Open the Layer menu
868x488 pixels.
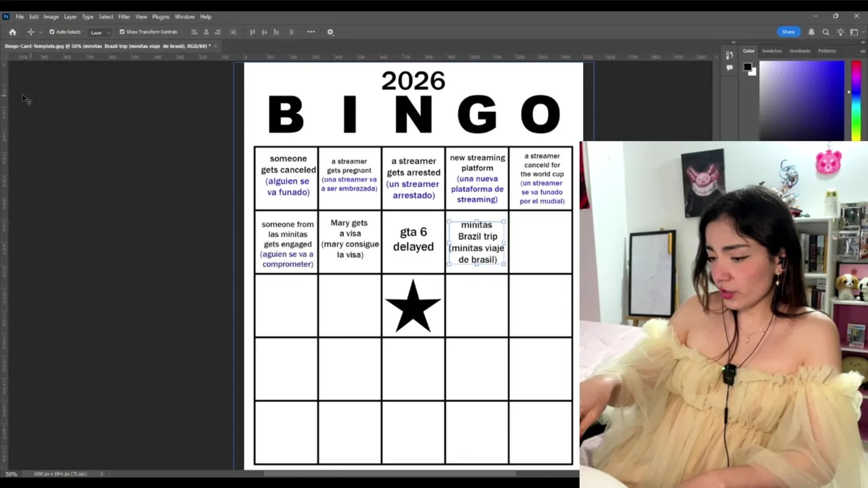(x=71, y=16)
